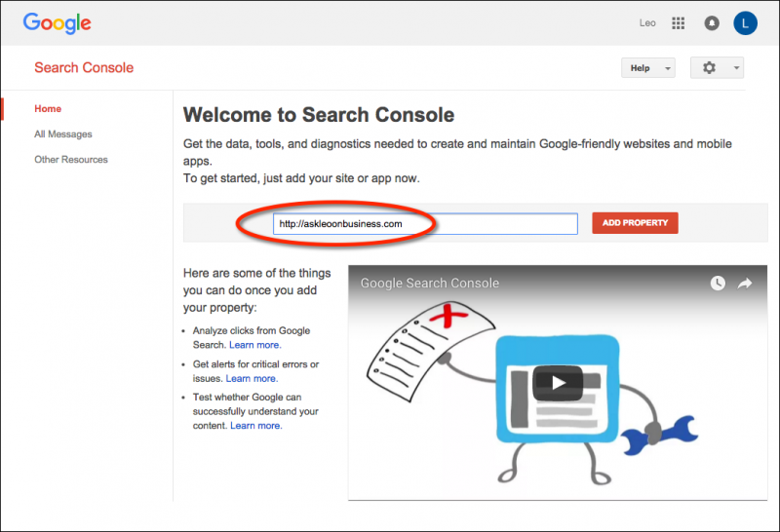Click the Google logo
The height and width of the screenshot is (532, 780).
coord(58,22)
